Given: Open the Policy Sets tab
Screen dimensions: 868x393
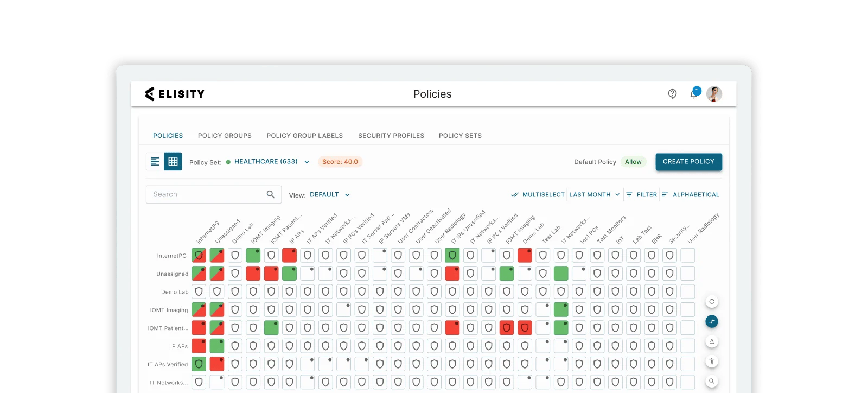Looking at the screenshot, I should [x=460, y=136].
